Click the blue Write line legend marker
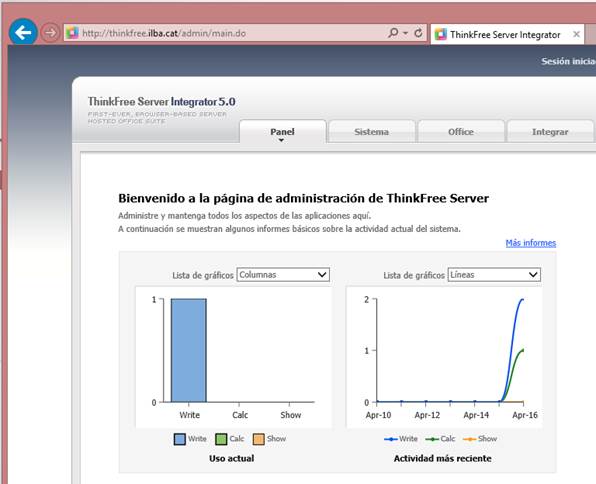Image resolution: width=596 pixels, height=484 pixels. pyautogui.click(x=391, y=439)
